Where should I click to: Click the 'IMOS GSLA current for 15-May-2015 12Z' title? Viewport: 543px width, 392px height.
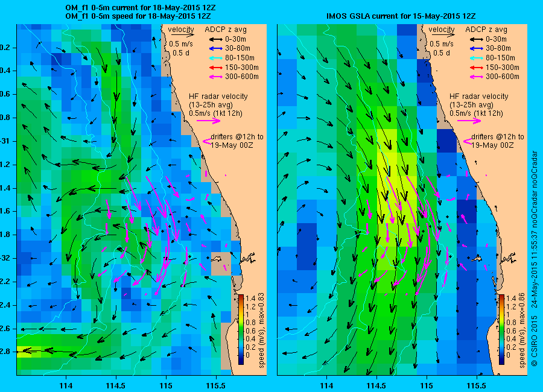tap(401, 16)
